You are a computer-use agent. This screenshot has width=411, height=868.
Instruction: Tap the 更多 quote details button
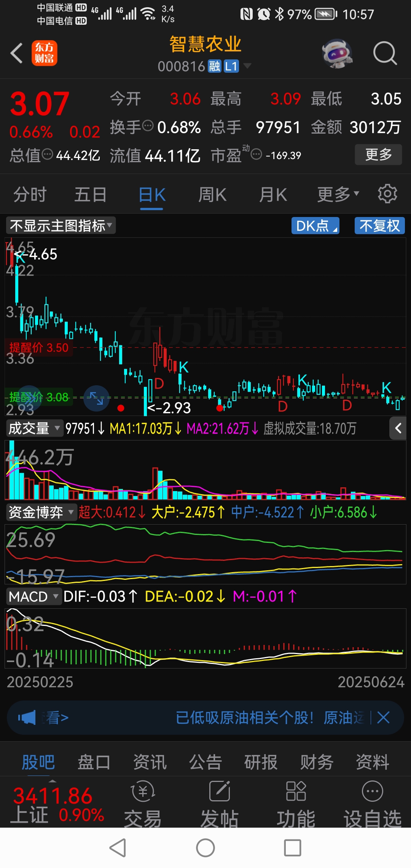pyautogui.click(x=378, y=154)
